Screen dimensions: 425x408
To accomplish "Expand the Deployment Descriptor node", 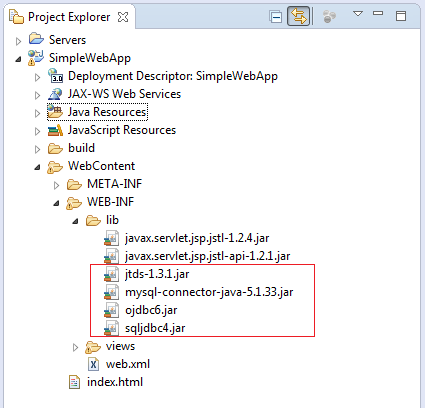I will [x=37, y=77].
